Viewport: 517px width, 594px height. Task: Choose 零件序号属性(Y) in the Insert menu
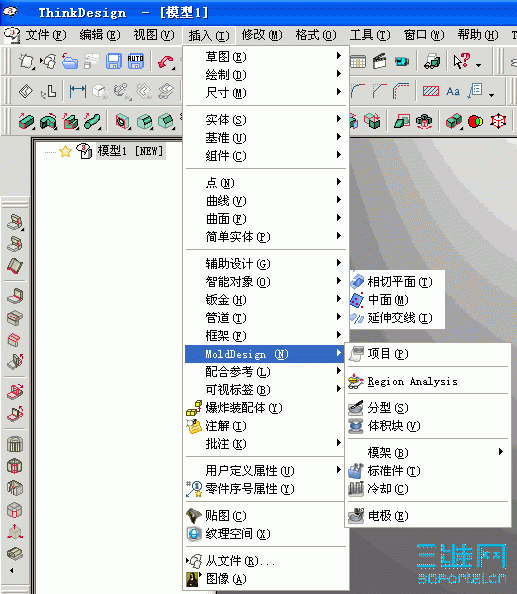click(266, 489)
